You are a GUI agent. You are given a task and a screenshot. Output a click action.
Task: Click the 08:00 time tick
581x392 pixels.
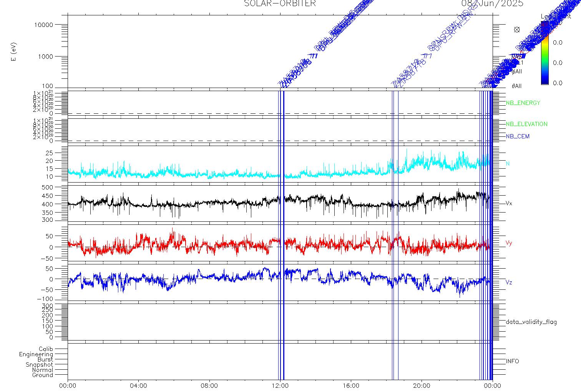coord(209,386)
